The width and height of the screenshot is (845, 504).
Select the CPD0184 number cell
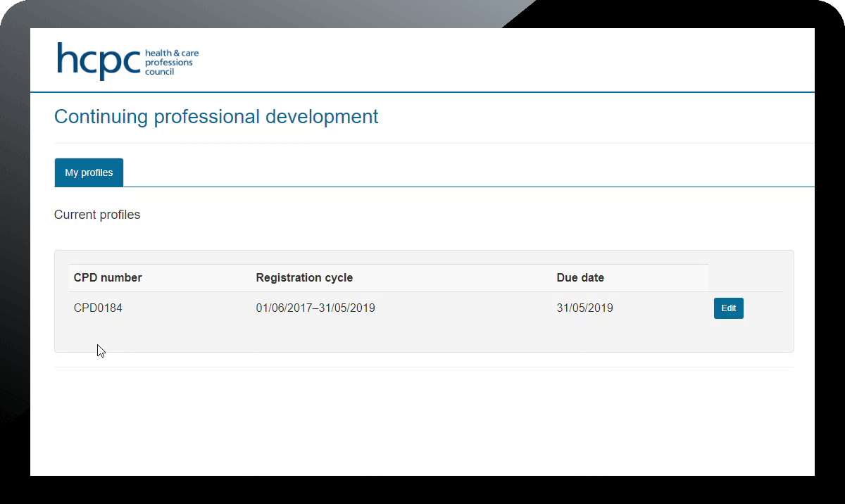click(x=98, y=308)
